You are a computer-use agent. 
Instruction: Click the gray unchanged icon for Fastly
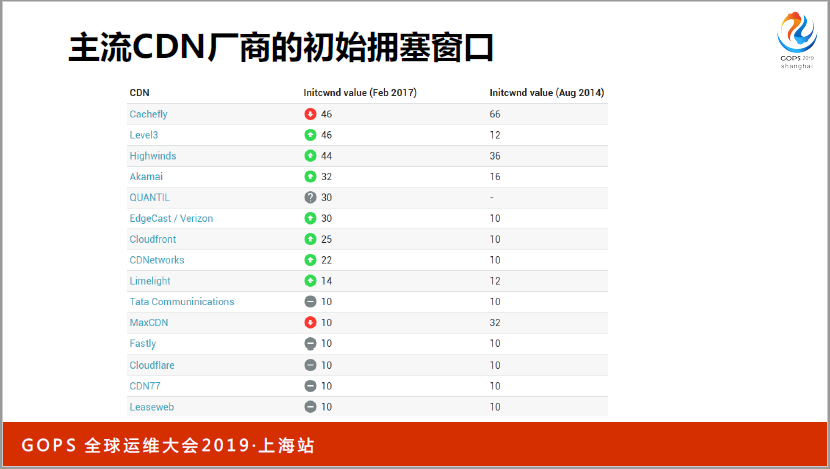pyautogui.click(x=310, y=344)
